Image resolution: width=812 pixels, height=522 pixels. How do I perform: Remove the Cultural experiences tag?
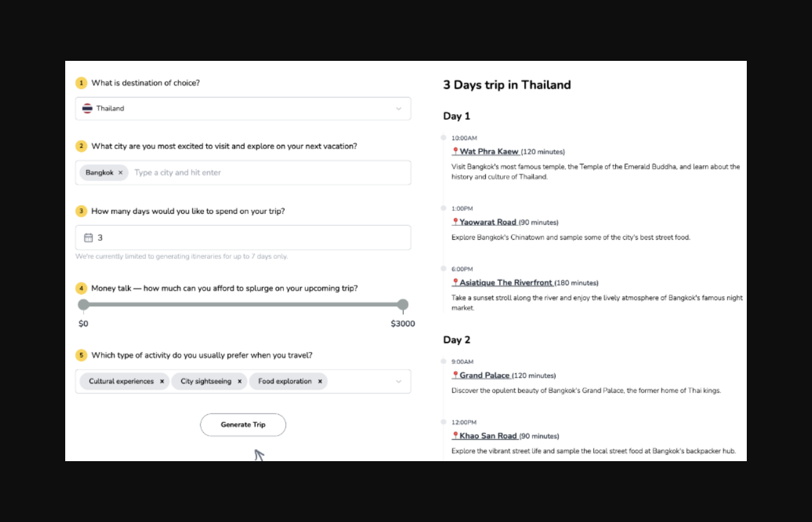click(162, 381)
